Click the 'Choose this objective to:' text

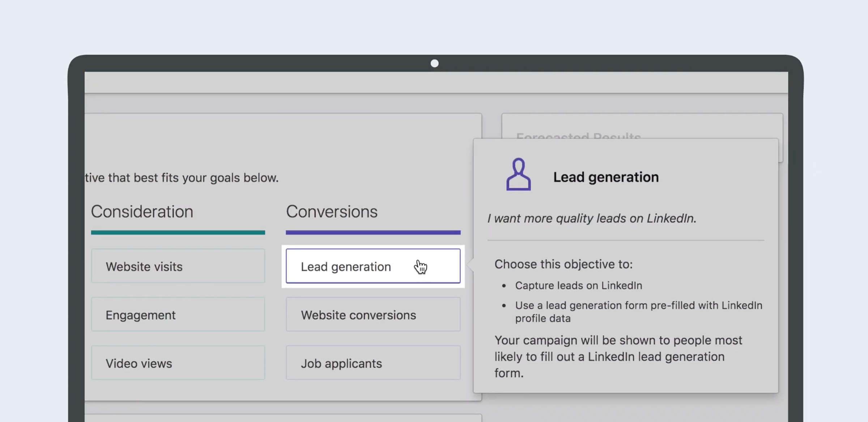point(563,264)
